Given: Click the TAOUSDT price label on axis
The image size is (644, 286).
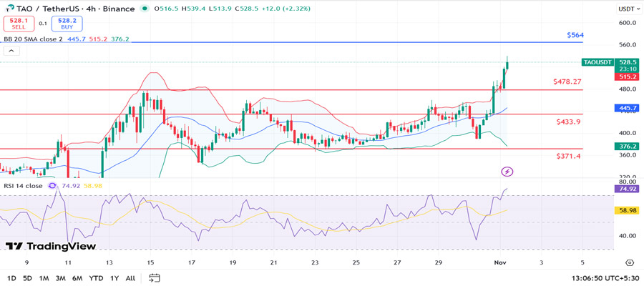Looking at the screenshot, I should tap(597, 62).
